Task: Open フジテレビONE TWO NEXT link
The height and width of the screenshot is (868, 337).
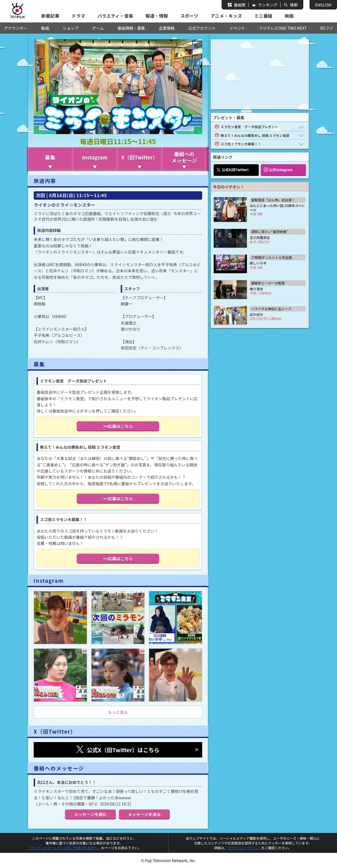Action: (283, 28)
